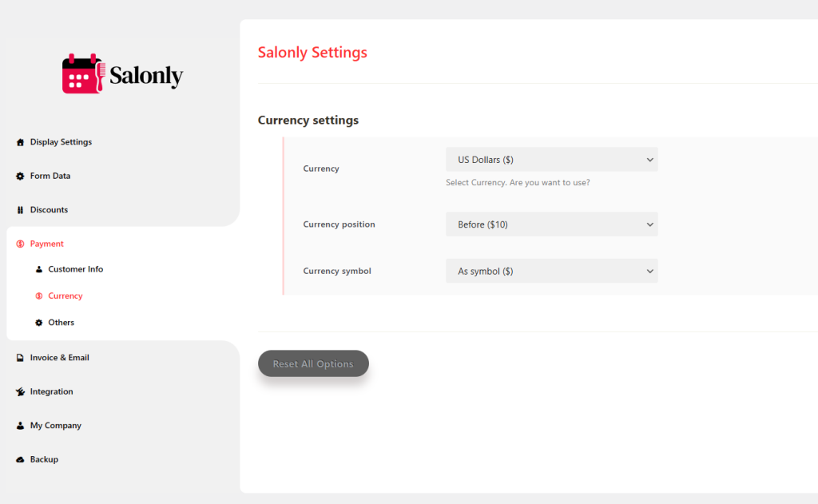Click the Others gear icon under Payment

pos(38,323)
